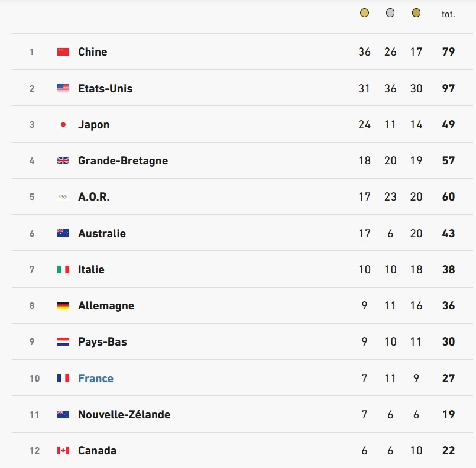Click the bronze medal column icon
Image resolution: width=476 pixels, height=468 pixels.
point(416,13)
